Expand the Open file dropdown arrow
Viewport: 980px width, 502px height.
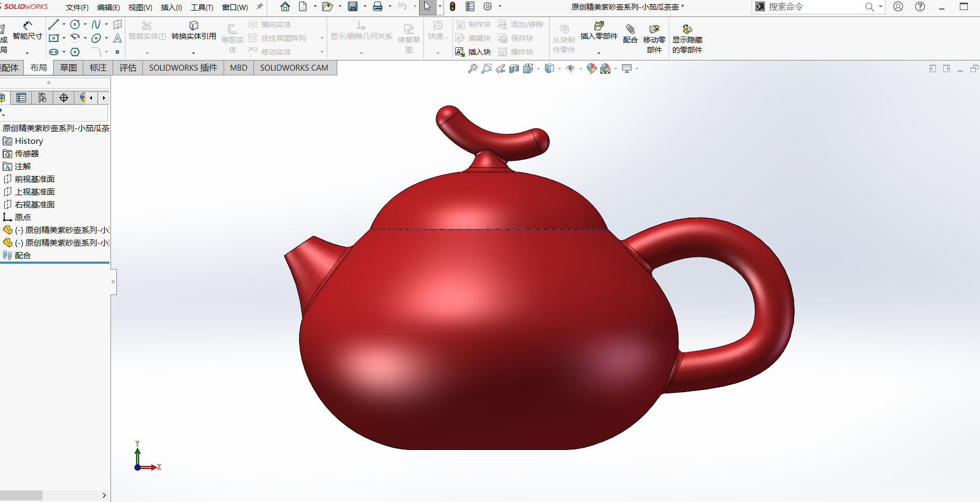[340, 6]
